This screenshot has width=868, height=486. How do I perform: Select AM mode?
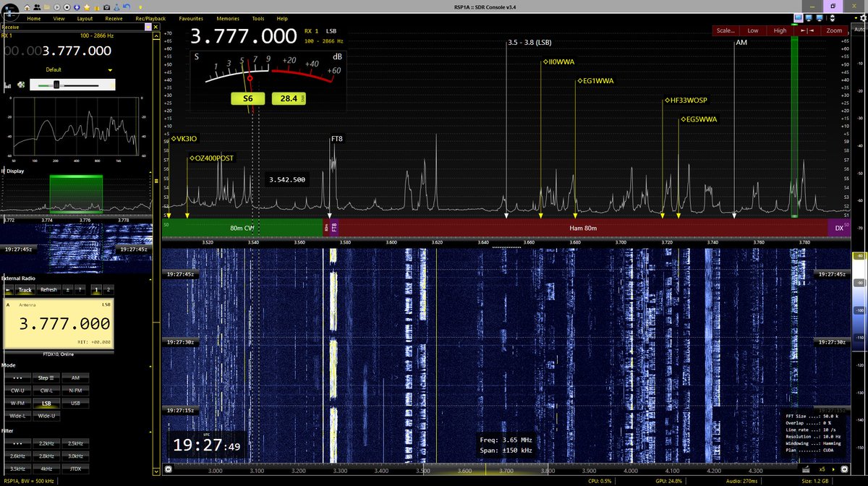click(x=75, y=378)
